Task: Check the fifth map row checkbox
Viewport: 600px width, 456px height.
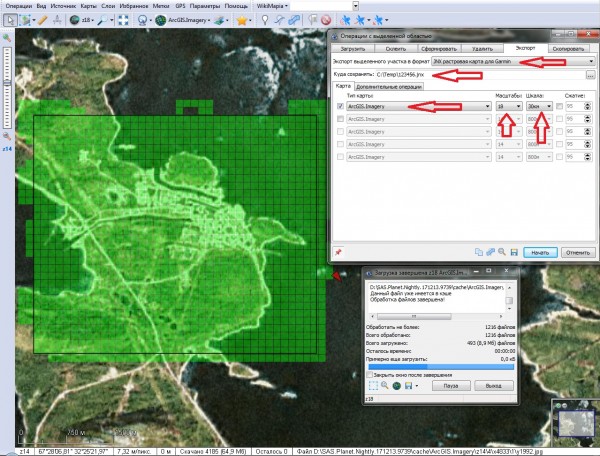Action: [340, 157]
